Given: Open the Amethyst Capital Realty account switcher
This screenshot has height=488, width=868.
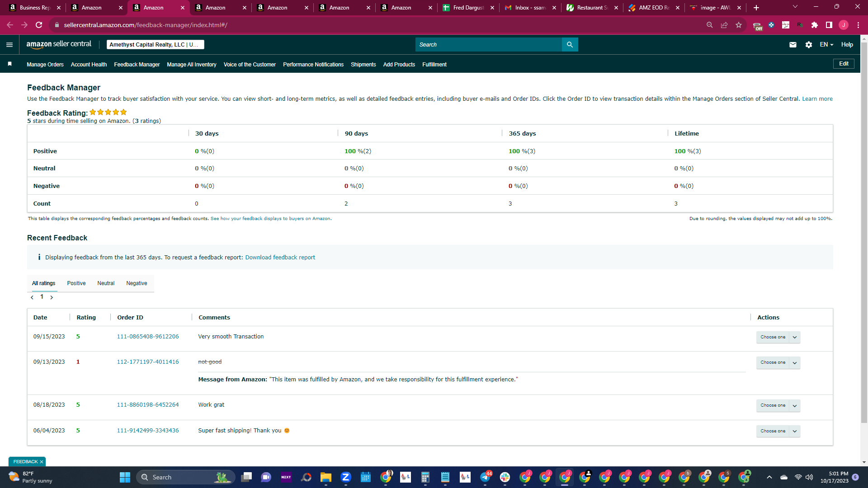Looking at the screenshot, I should coord(156,45).
